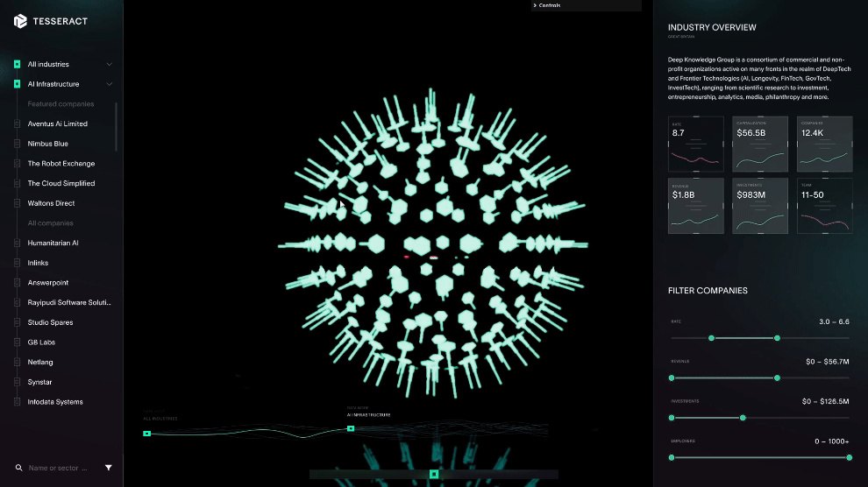This screenshot has width=868, height=487.
Task: Toggle the All industries green checkbox
Action: pyautogui.click(x=18, y=64)
